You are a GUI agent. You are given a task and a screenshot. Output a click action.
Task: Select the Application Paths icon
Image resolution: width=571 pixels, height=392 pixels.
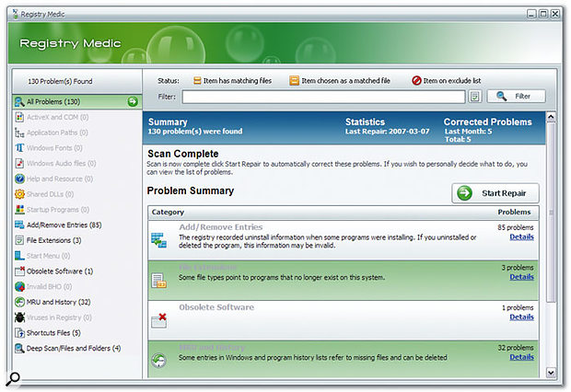coord(19,133)
